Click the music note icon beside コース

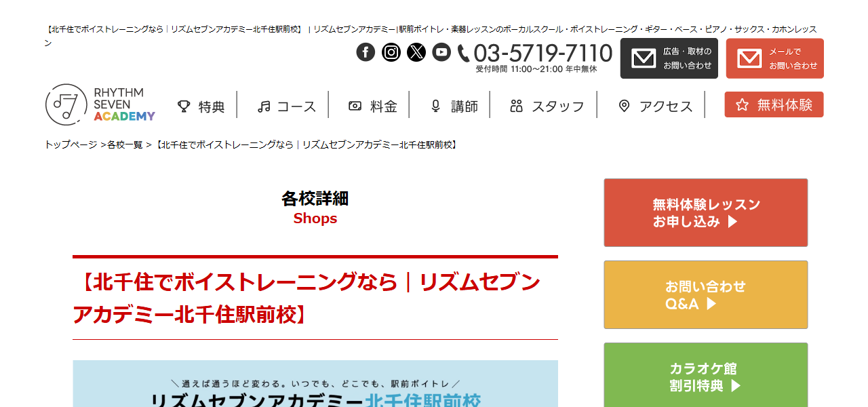(x=264, y=106)
